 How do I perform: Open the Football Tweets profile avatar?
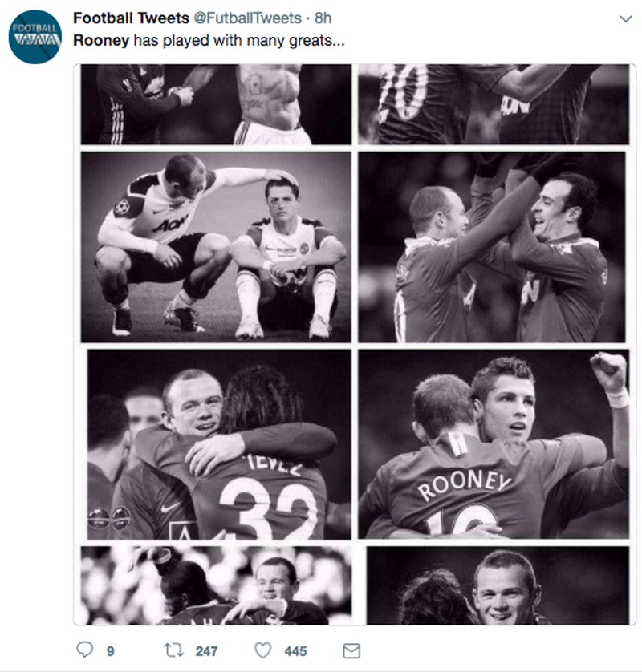(x=35, y=37)
